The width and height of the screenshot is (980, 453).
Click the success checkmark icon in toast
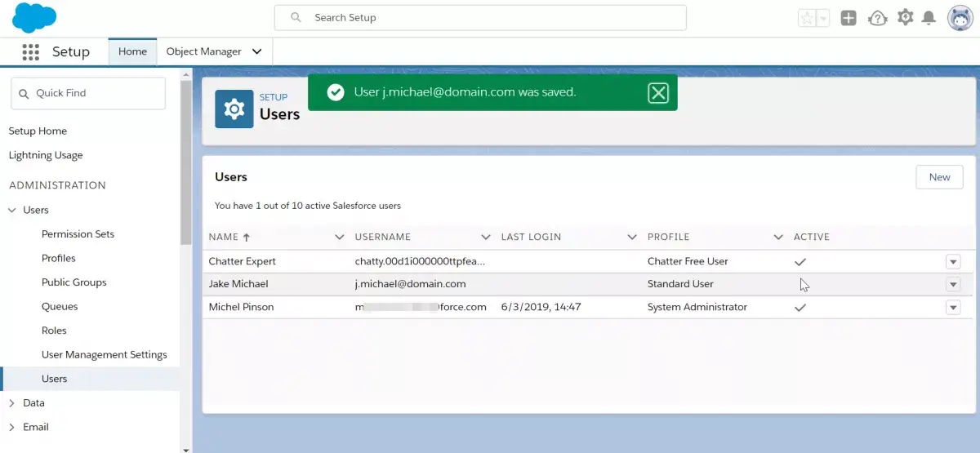[335, 92]
